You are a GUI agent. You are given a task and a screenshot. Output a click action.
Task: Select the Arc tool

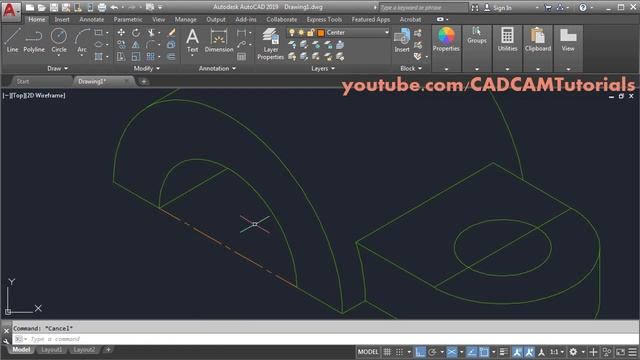click(x=82, y=40)
